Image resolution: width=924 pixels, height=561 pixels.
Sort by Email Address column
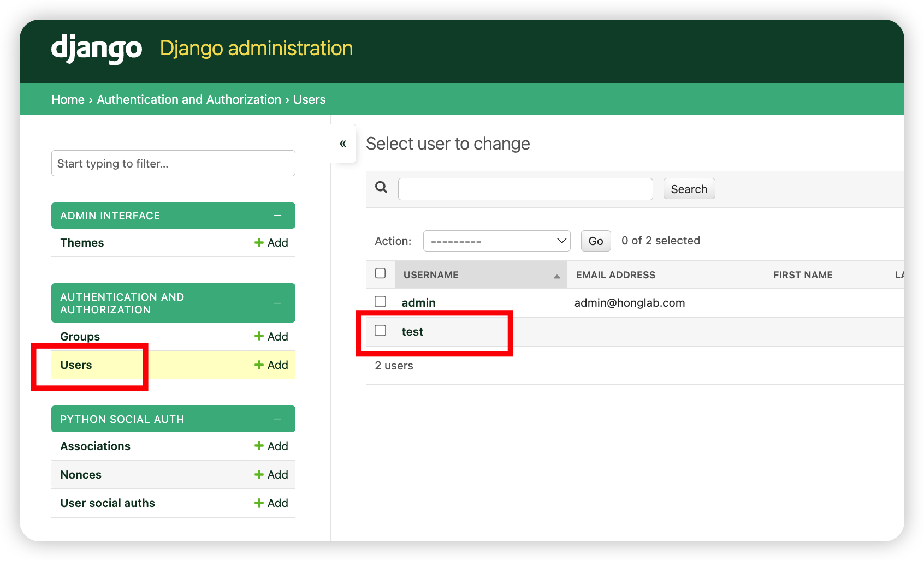615,275
